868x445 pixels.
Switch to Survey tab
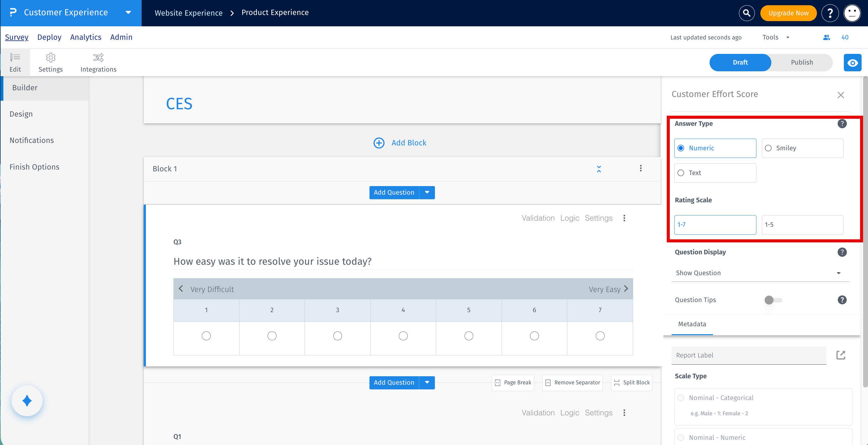(x=17, y=37)
